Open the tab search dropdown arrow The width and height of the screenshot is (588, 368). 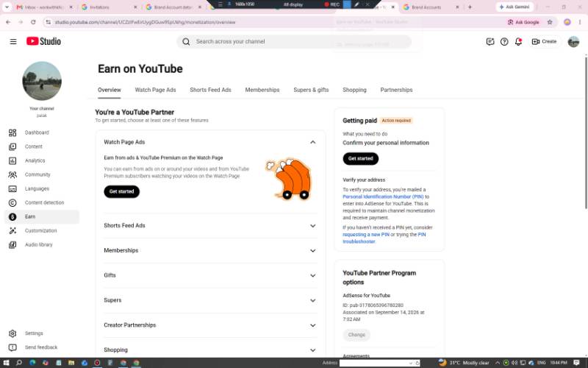pyautogui.click(x=7, y=7)
